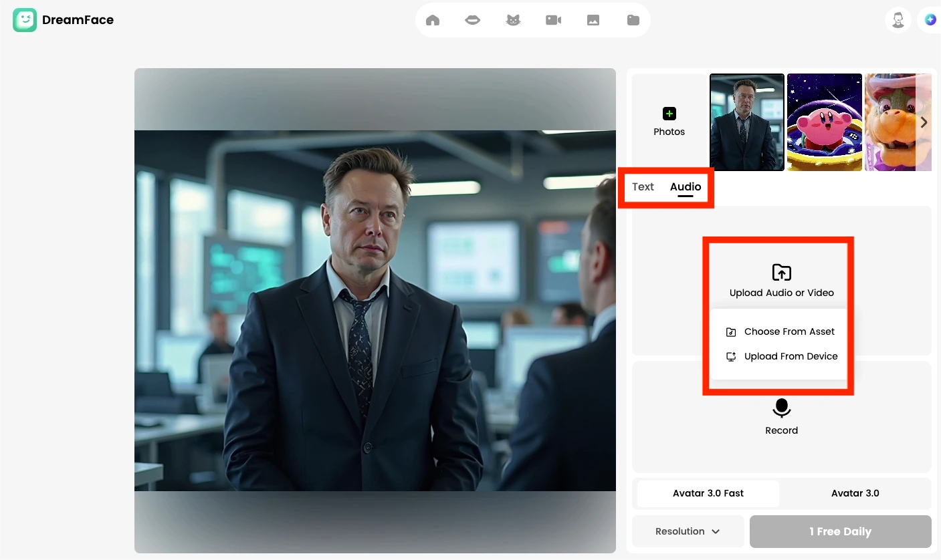Click the customer support headset icon
941x560 pixels.
coord(898,19)
